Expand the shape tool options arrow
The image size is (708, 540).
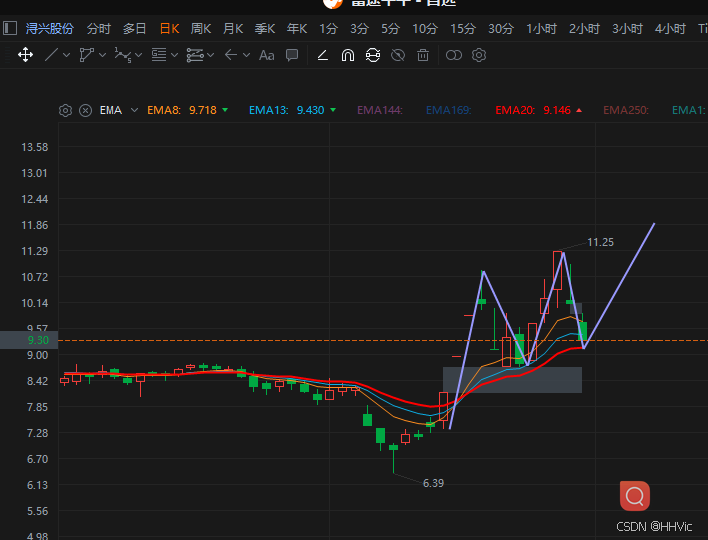coord(102,55)
